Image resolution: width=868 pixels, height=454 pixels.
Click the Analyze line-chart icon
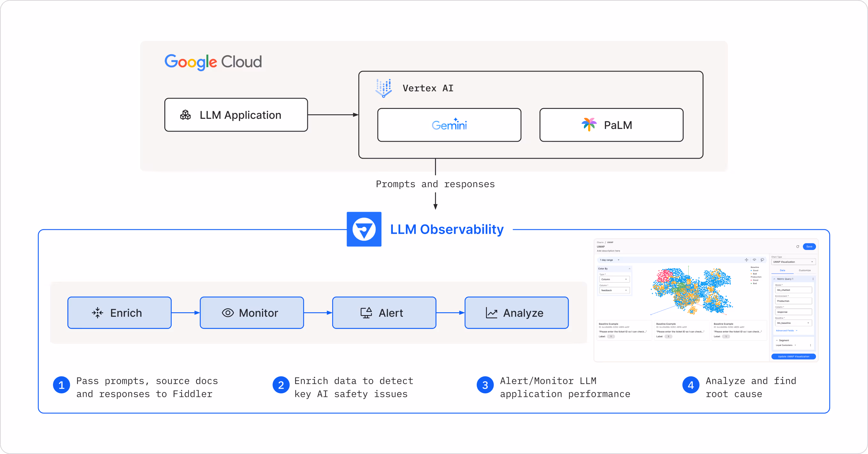(x=492, y=313)
